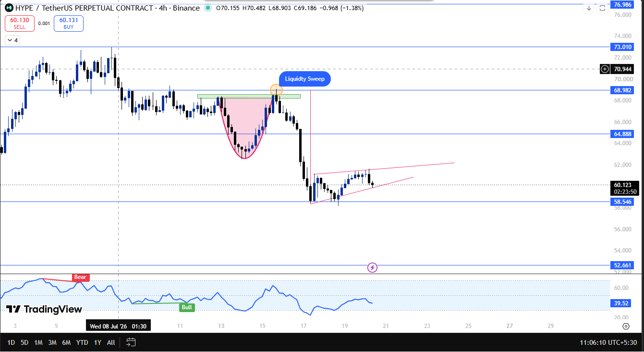Viewport: 644px width, 352px height.
Task: Click the 64.888 price level label
Action: pyautogui.click(x=623, y=134)
